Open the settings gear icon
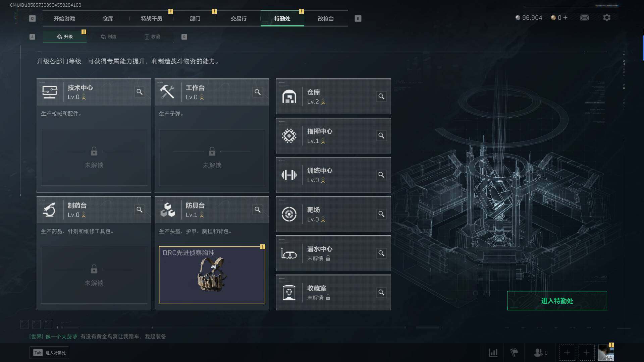644x362 pixels. point(606,18)
